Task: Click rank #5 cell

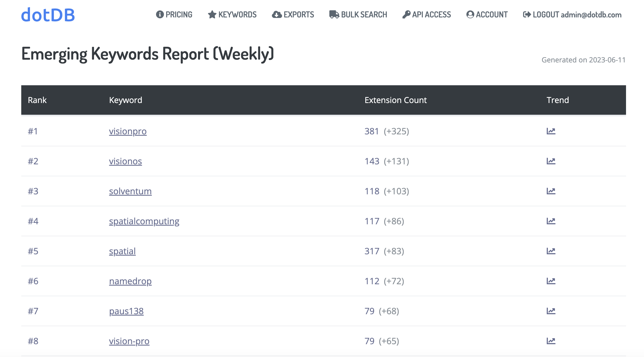Action: coord(33,251)
